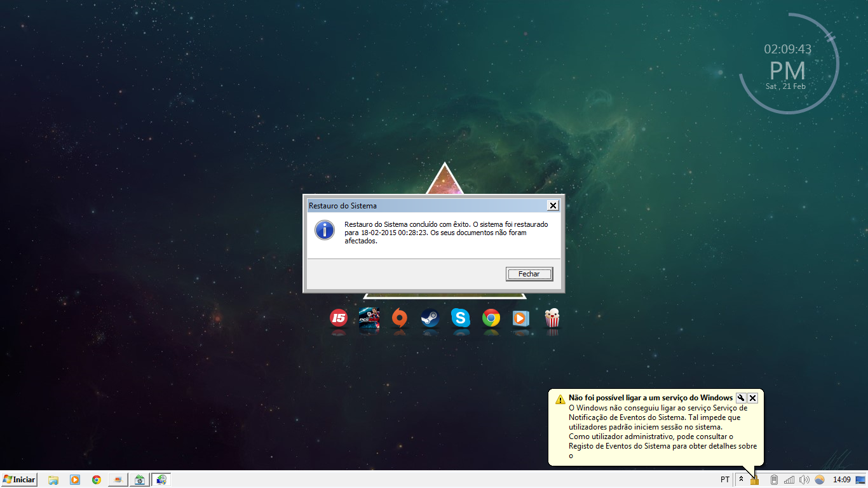The height and width of the screenshot is (488, 868).
Task: Click the 14:09 taskbar clock
Action: point(841,480)
